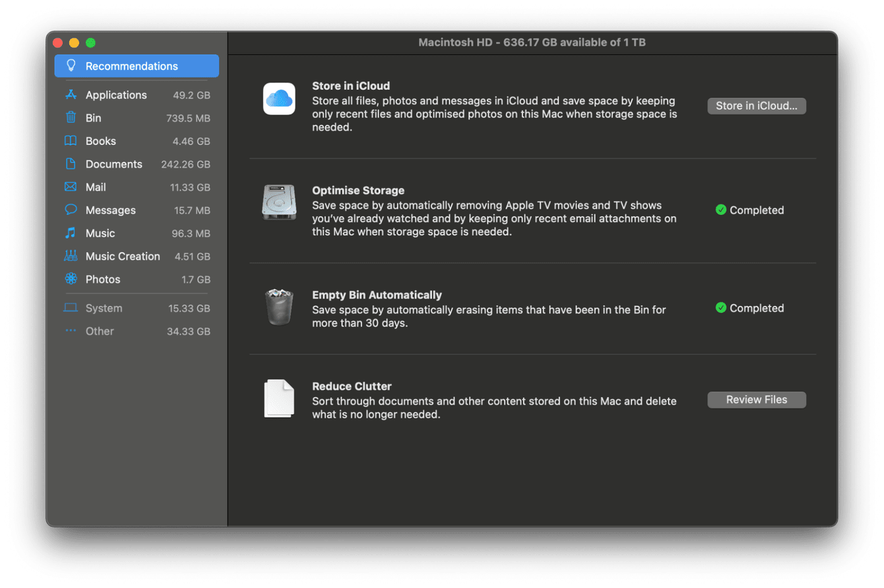884x588 pixels.
Task: Click the 4.51 GB Music Creation size
Action: click(193, 256)
